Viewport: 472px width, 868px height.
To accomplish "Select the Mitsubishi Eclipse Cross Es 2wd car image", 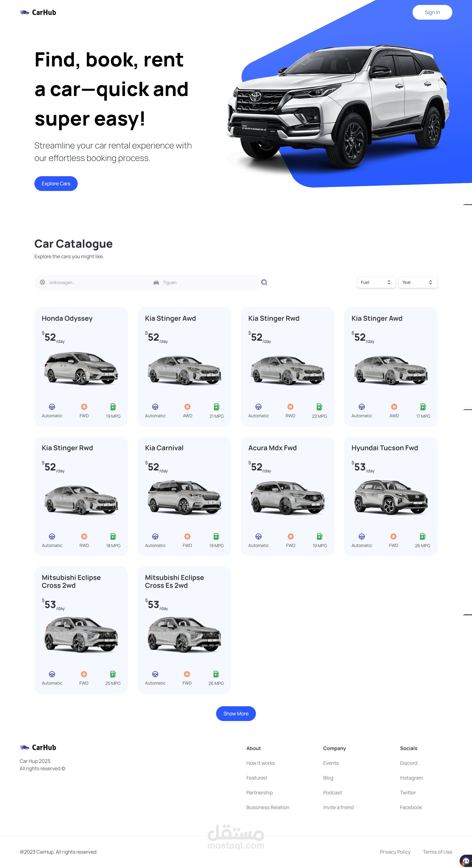I will pos(184,634).
